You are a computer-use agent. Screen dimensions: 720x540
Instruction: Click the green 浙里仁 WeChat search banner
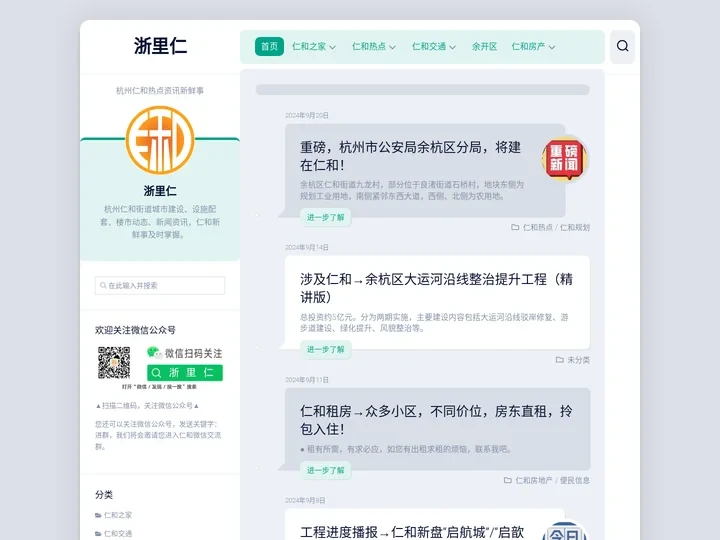click(x=185, y=372)
